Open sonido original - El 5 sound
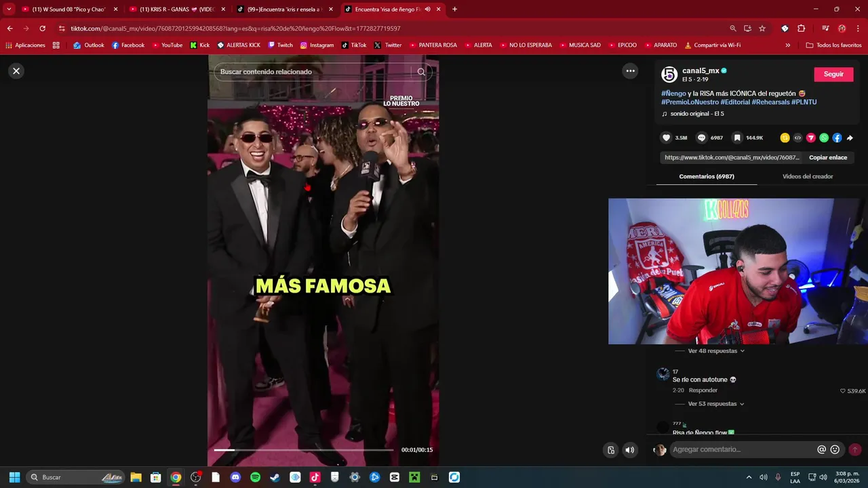The height and width of the screenshot is (488, 868). point(696,114)
